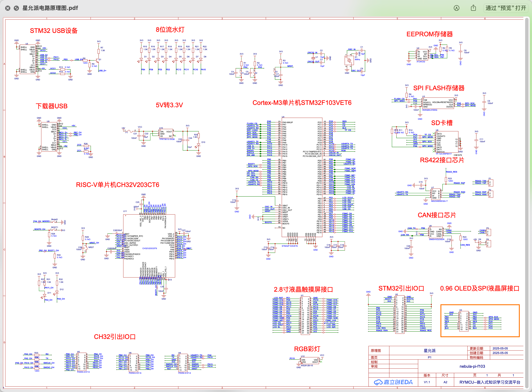
Task: Click the 嘉立创EDA logo in the title block
Action: 393,382
